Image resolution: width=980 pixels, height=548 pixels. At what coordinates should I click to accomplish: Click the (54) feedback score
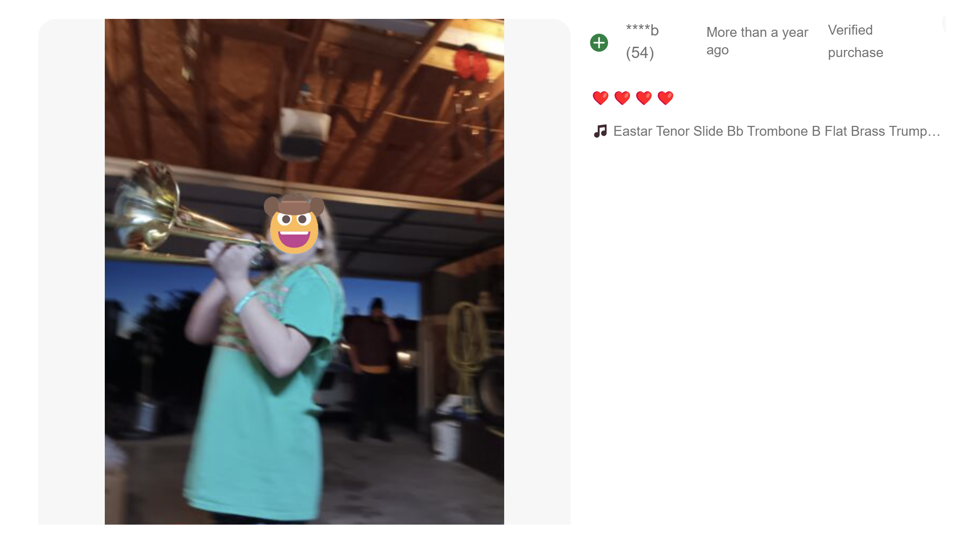point(640,53)
